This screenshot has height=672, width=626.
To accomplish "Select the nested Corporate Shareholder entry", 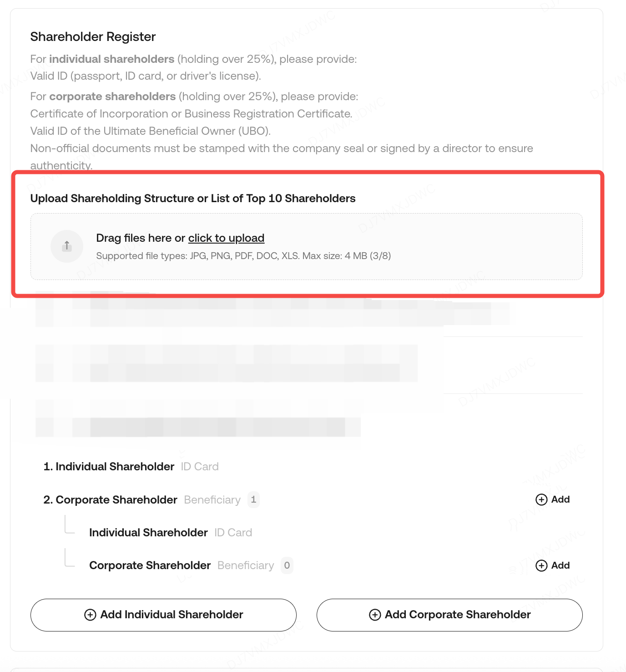I will pos(150,565).
